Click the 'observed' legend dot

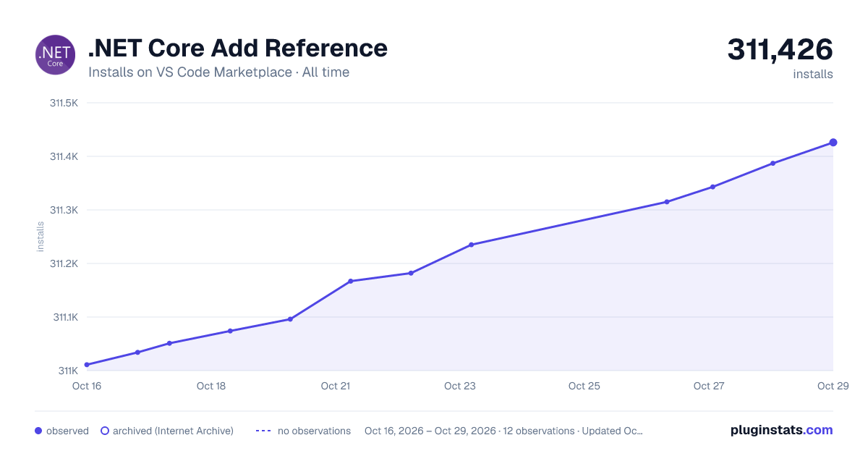[38, 431]
